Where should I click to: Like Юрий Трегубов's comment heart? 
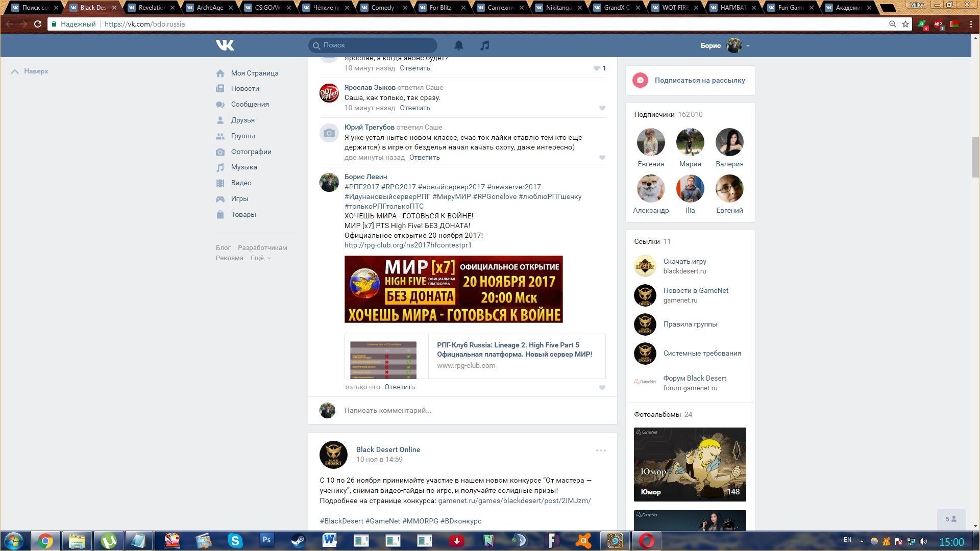[602, 158]
